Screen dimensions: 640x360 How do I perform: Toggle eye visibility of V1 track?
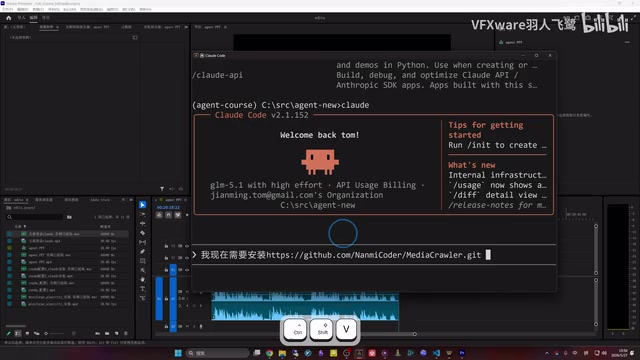[x=187, y=270]
